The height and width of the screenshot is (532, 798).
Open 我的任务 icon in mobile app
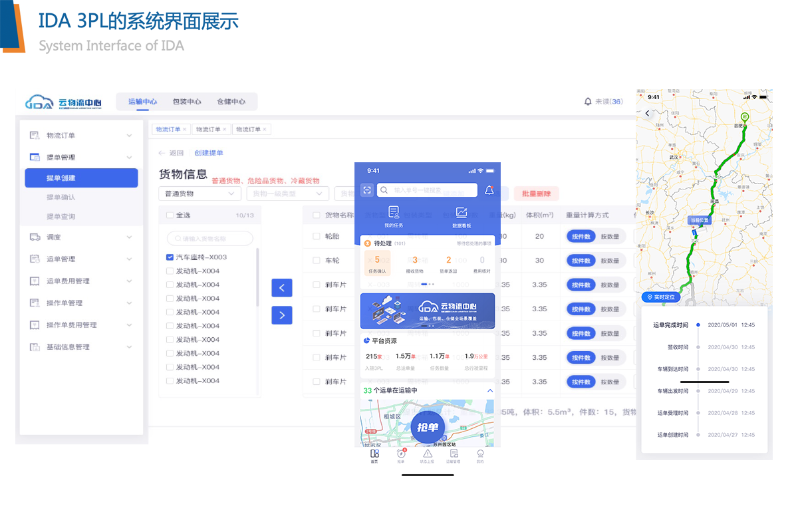click(x=394, y=213)
